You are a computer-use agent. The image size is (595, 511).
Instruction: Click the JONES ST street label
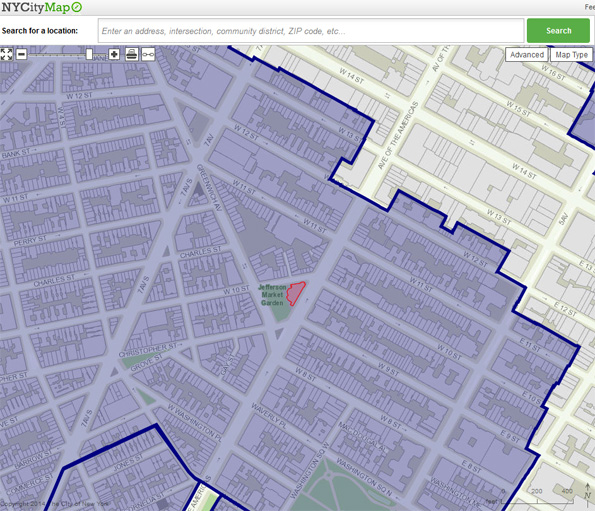pyautogui.click(x=129, y=462)
